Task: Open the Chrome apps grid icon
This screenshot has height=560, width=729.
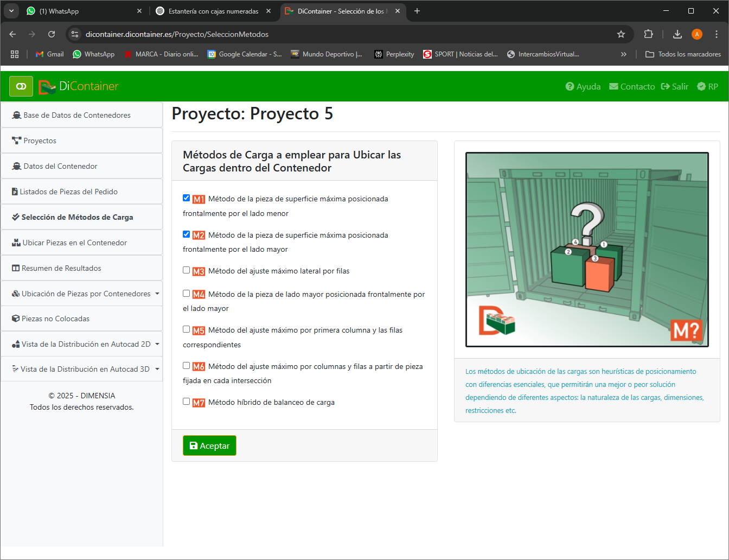Action: (15, 54)
